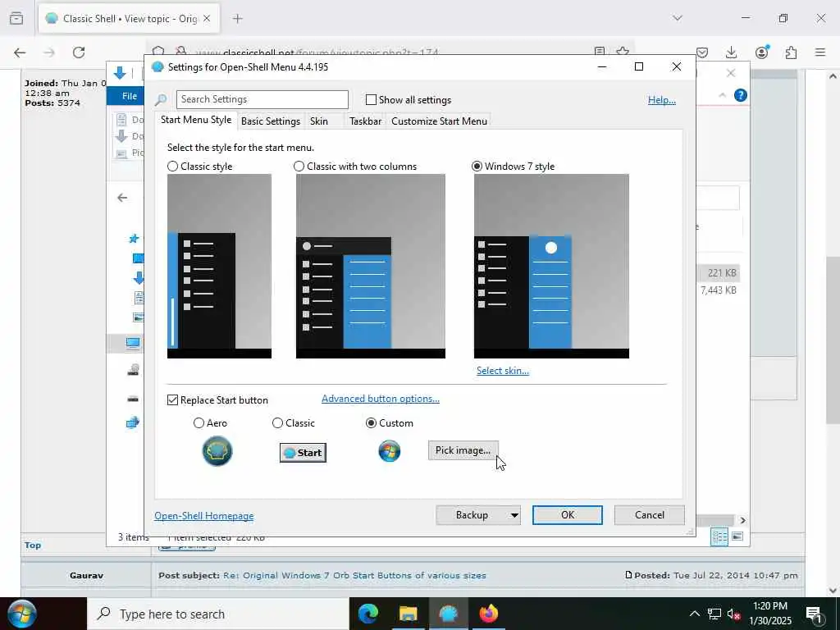This screenshot has width=840, height=630.
Task: Switch Explorer to details view icon
Action: coord(719,536)
